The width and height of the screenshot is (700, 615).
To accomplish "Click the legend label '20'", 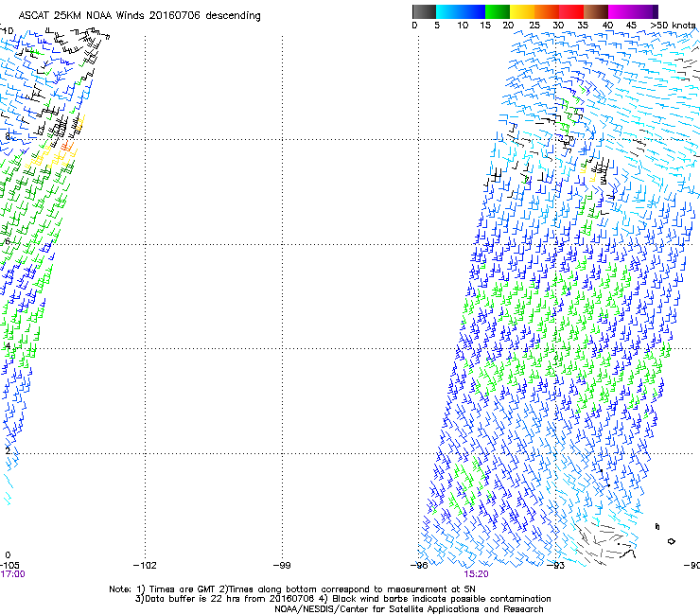I will pos(509,26).
